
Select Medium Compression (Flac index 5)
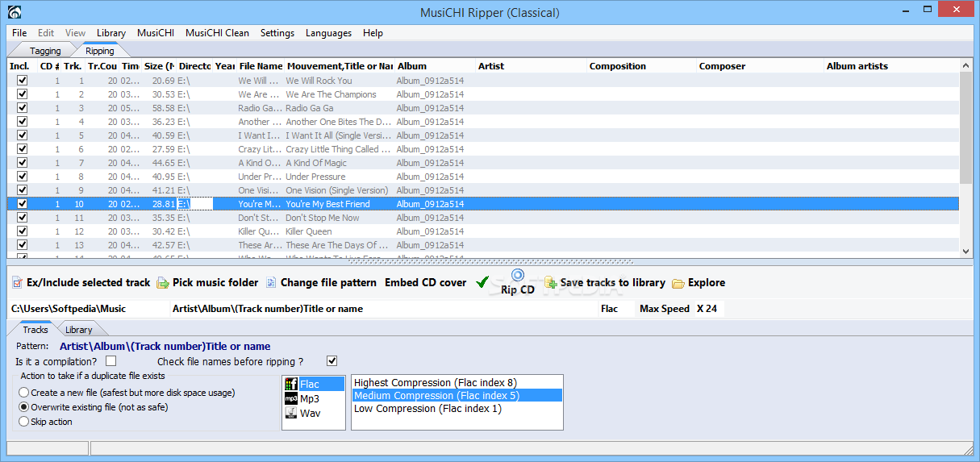pos(457,395)
